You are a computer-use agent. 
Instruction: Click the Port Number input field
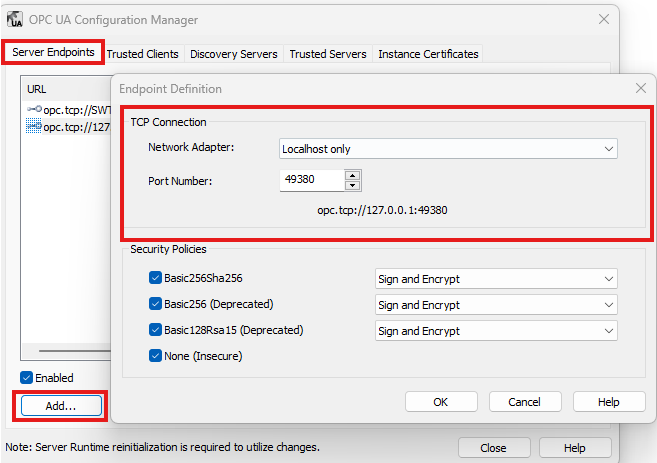click(x=311, y=181)
